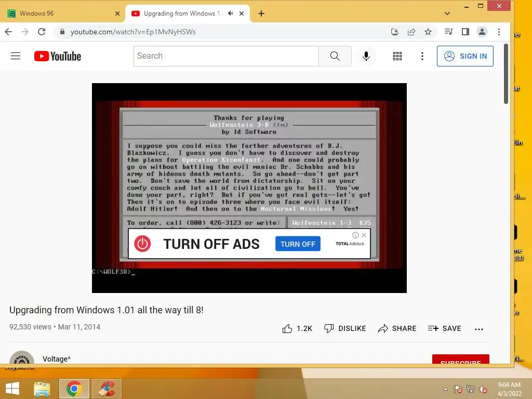The width and height of the screenshot is (532, 399).
Task: Click the muted volume tray icon
Action: pos(483,389)
